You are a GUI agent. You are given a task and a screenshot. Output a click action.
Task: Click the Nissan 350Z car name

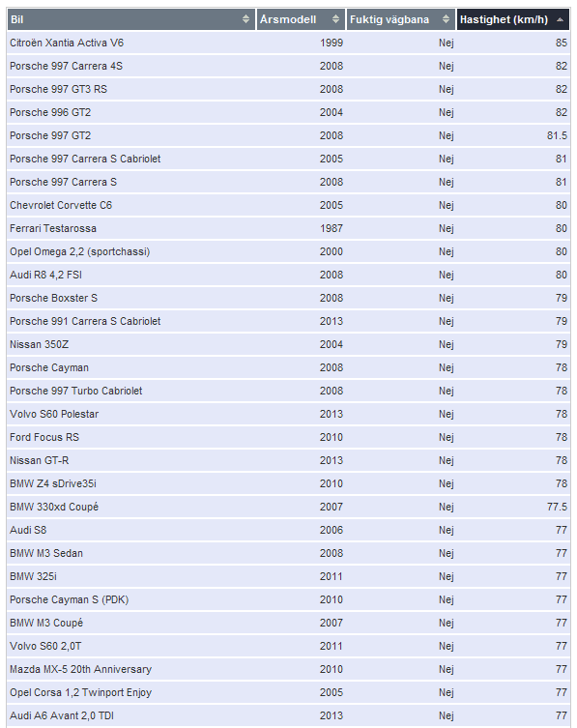pos(39,344)
